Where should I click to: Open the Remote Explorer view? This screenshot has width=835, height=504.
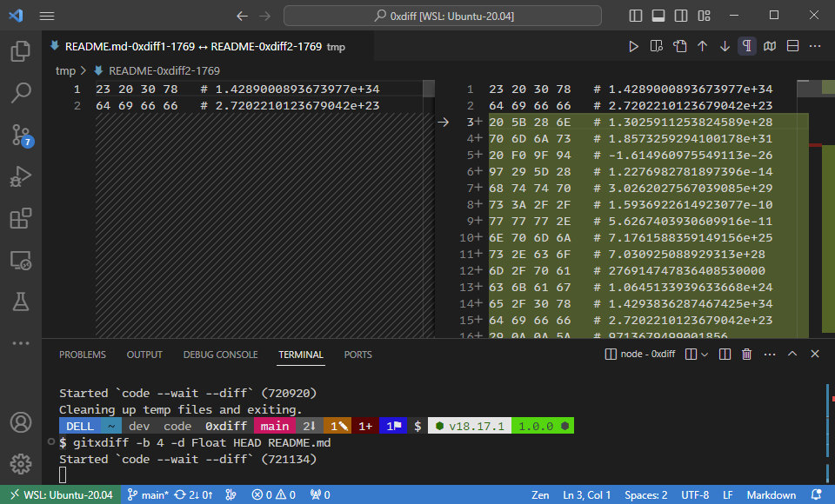click(21, 260)
